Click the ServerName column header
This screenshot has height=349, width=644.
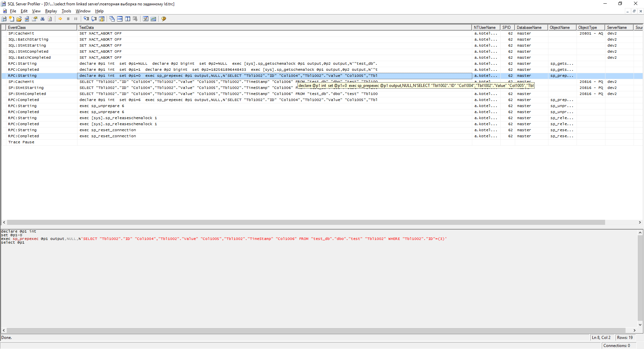point(619,28)
